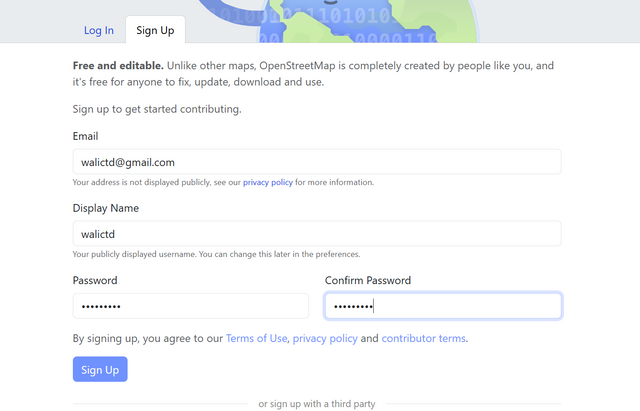The height and width of the screenshot is (411, 640).
Task: Open the contributor terms link
Action: (x=423, y=338)
